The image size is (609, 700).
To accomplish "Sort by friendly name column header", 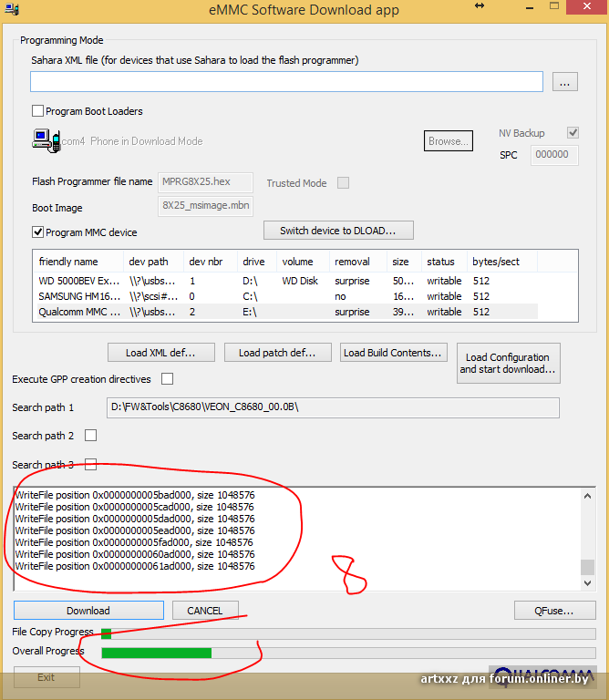I will (78, 262).
